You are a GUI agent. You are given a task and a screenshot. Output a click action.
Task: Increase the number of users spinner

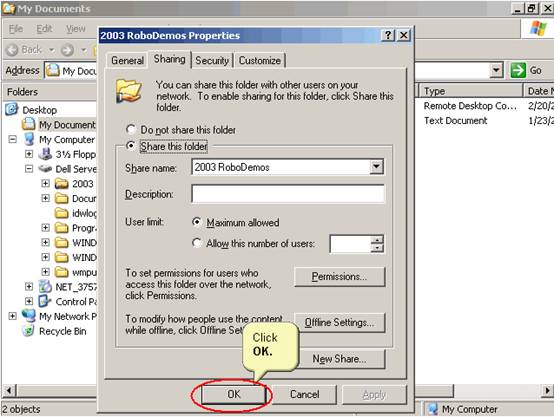pos(377,240)
